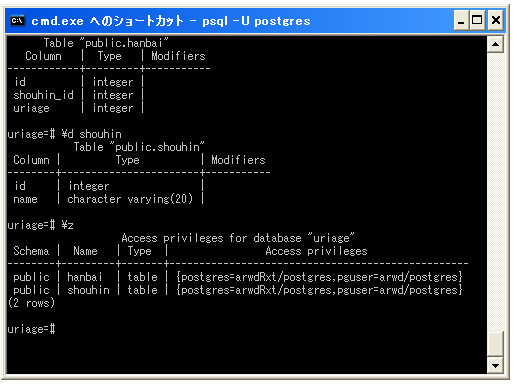The width and height of the screenshot is (513, 385).
Task: Maximize the psql console window
Action: pos(477,21)
